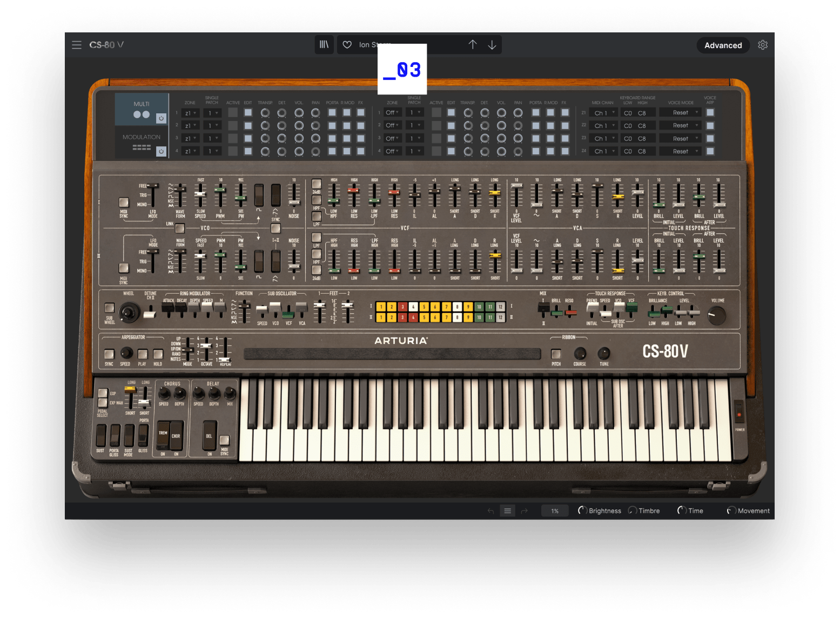Click the Exp pedal select button
The image size is (840, 617).
tap(103, 393)
